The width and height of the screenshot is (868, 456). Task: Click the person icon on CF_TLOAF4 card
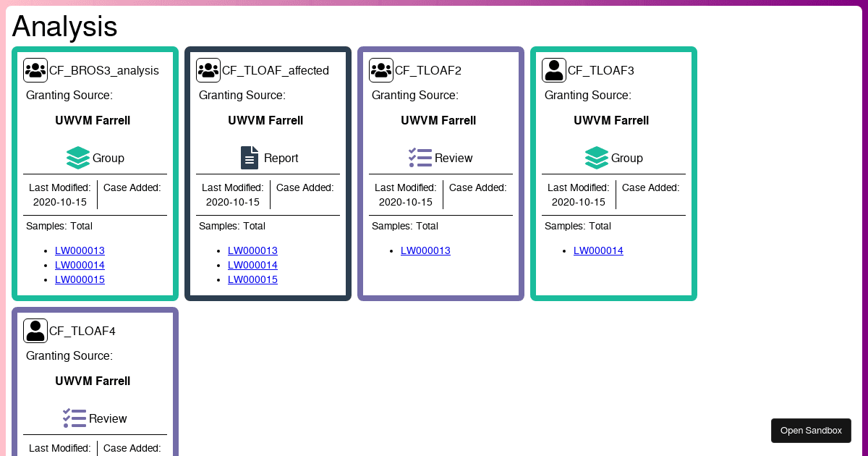[x=35, y=330]
